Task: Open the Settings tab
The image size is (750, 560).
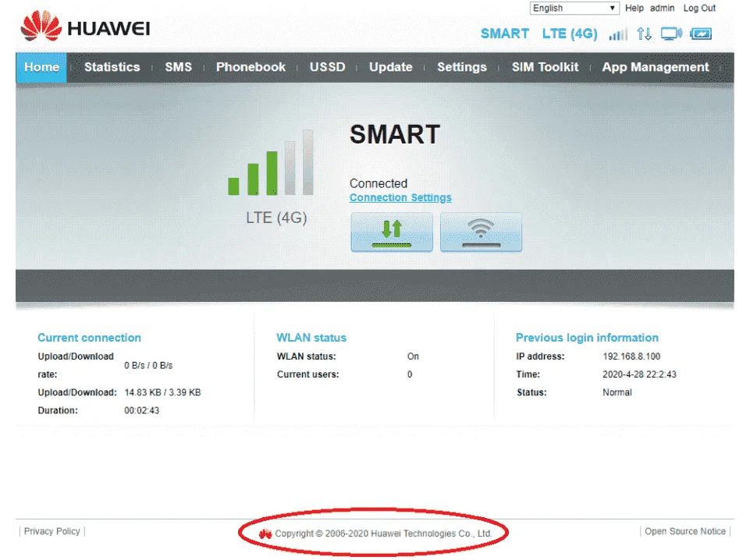Action: (x=461, y=67)
